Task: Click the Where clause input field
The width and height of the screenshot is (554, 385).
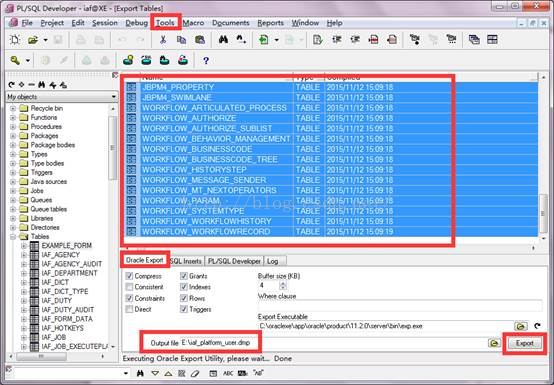Action: click(400, 306)
